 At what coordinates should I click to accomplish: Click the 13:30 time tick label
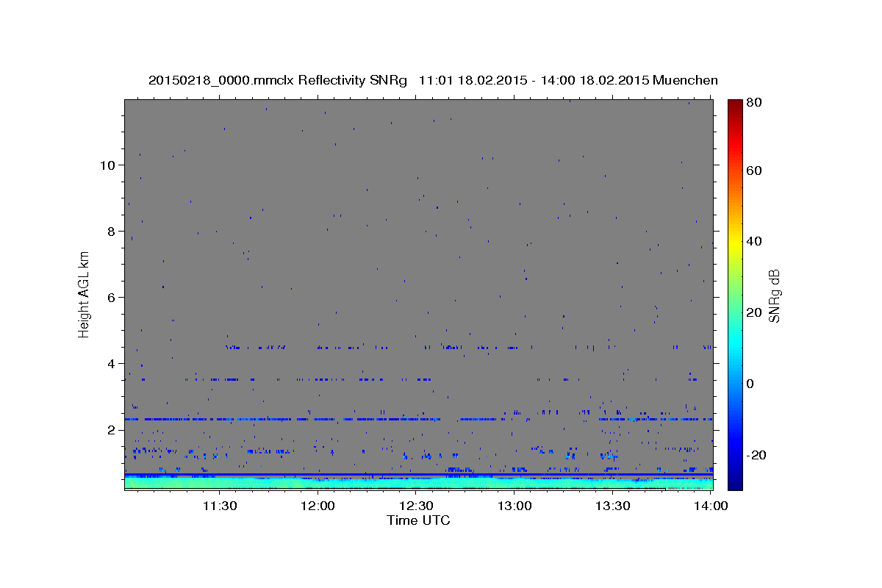613,506
